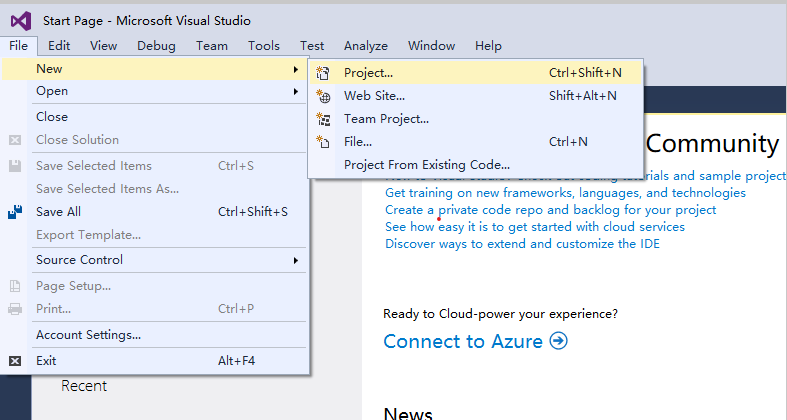This screenshot has width=787, height=420.
Task: Click the Close menu entry
Action: click(52, 117)
